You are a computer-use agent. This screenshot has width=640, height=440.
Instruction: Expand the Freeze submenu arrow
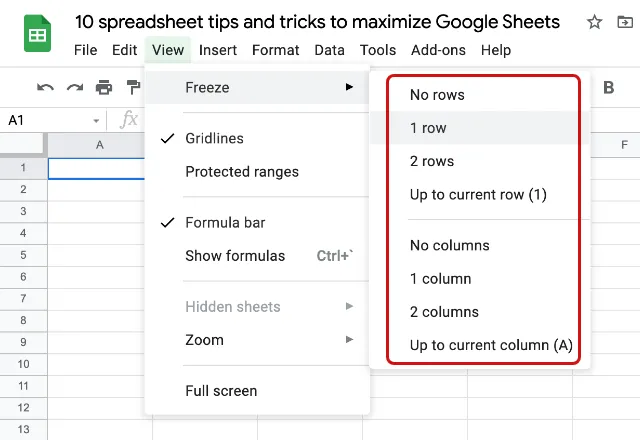[349, 87]
